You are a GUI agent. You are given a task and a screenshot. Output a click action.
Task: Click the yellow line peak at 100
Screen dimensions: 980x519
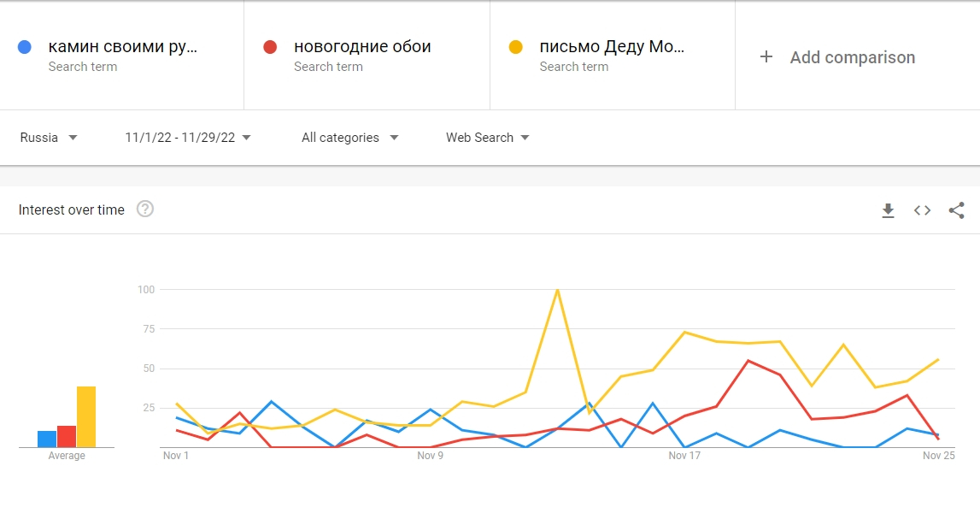tap(557, 290)
